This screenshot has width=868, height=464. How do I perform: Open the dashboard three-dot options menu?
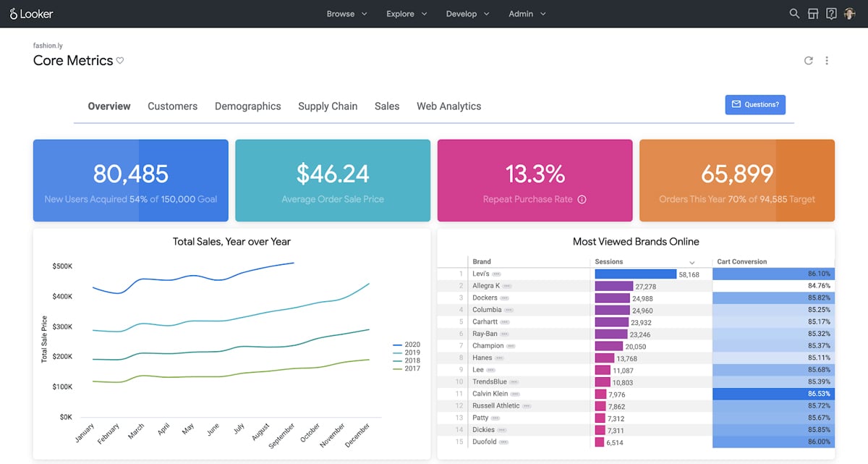(x=827, y=61)
